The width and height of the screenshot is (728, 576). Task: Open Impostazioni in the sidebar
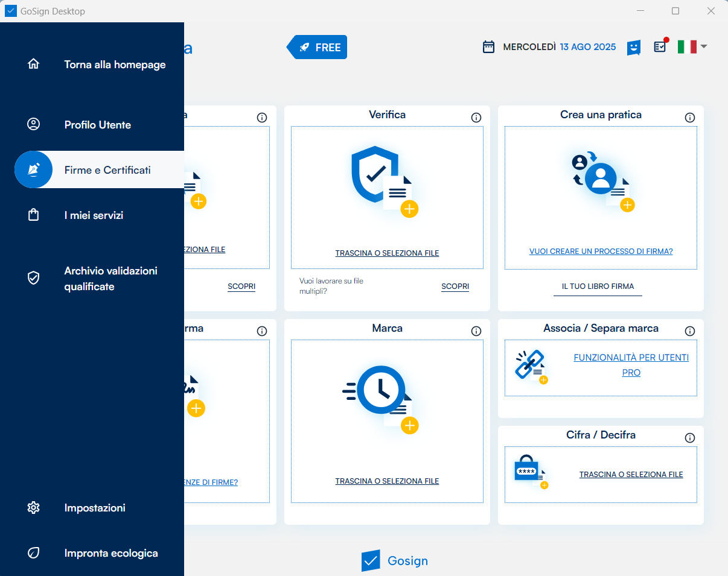(x=95, y=508)
